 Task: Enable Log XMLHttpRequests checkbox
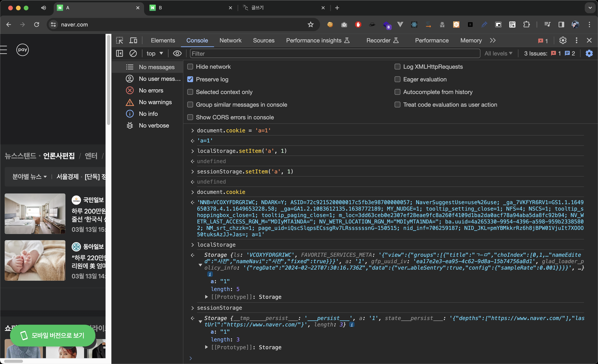(397, 67)
